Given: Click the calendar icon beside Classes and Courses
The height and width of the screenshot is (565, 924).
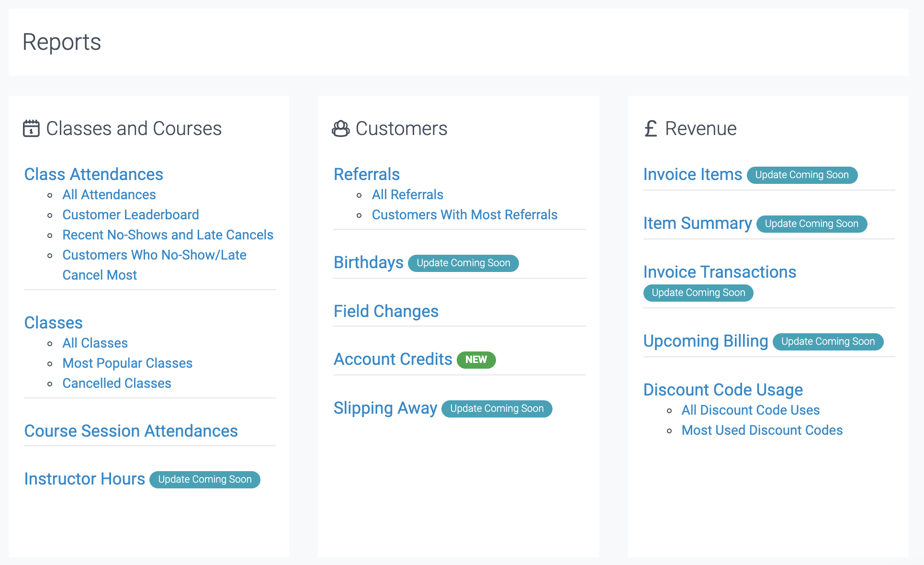Looking at the screenshot, I should pos(31,128).
